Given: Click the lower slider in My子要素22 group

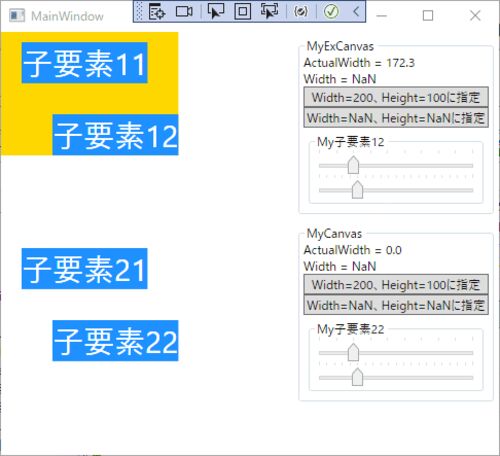Looking at the screenshot, I should pyautogui.click(x=396, y=377).
